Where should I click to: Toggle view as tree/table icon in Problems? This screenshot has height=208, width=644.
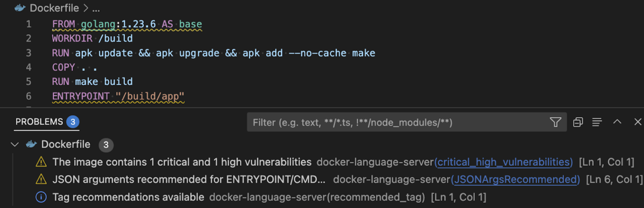click(597, 122)
